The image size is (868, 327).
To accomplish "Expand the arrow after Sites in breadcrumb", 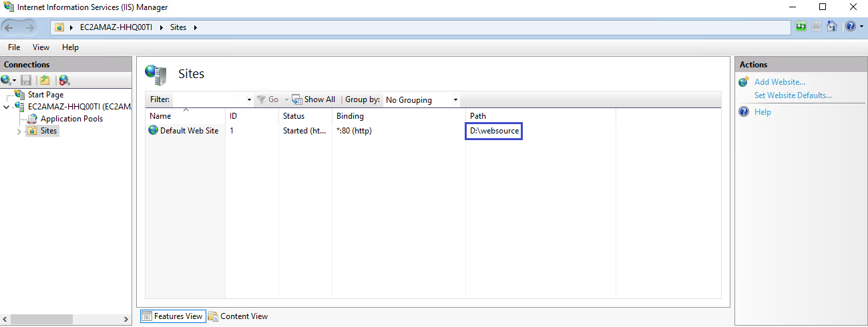I will click(195, 27).
